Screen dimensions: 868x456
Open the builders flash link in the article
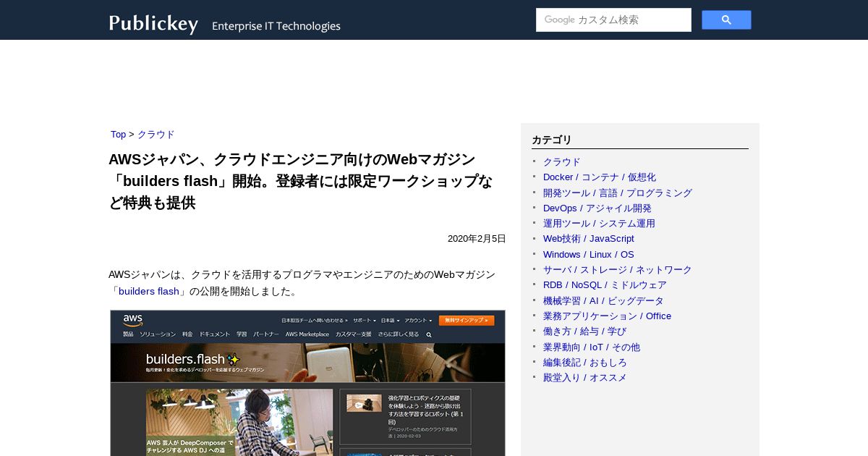tap(149, 292)
